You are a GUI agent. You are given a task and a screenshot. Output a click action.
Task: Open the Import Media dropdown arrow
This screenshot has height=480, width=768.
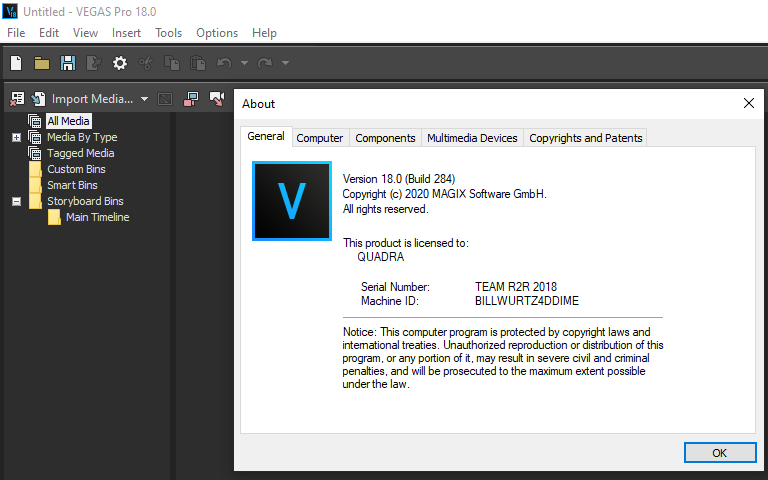click(144, 99)
